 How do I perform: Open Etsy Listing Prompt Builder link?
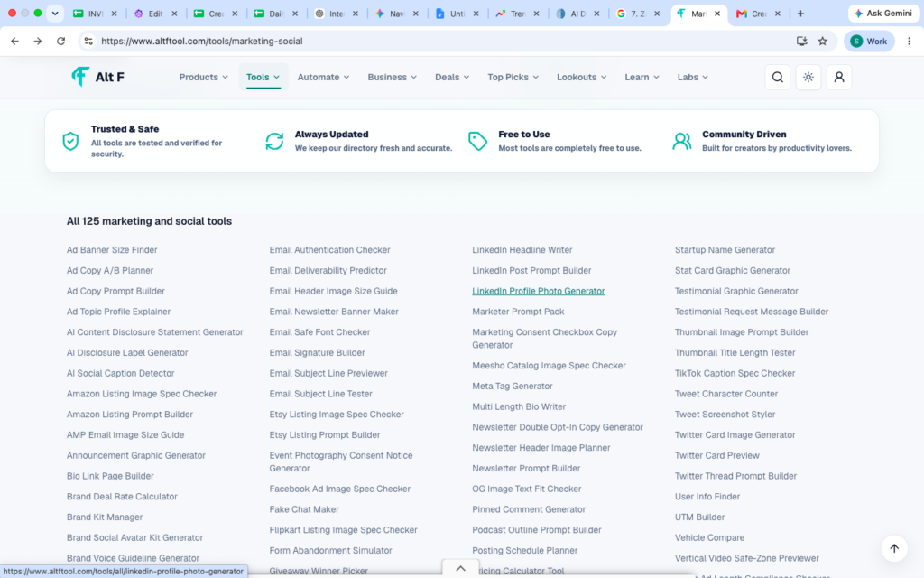pyautogui.click(x=325, y=434)
